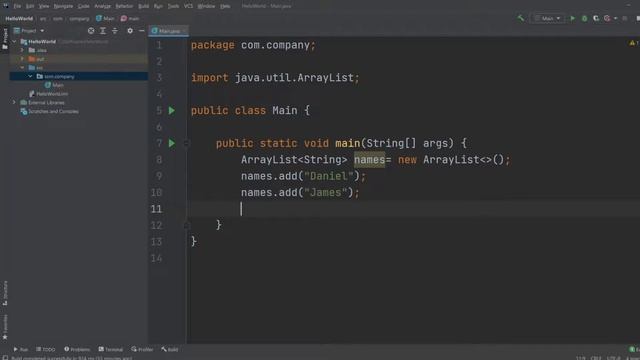Place cursor on the names.add("Daniel") line

[x=303, y=176]
